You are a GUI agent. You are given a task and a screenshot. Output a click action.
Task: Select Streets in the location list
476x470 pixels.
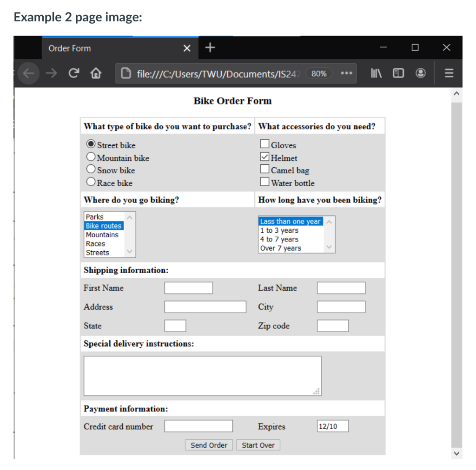pyautogui.click(x=104, y=252)
